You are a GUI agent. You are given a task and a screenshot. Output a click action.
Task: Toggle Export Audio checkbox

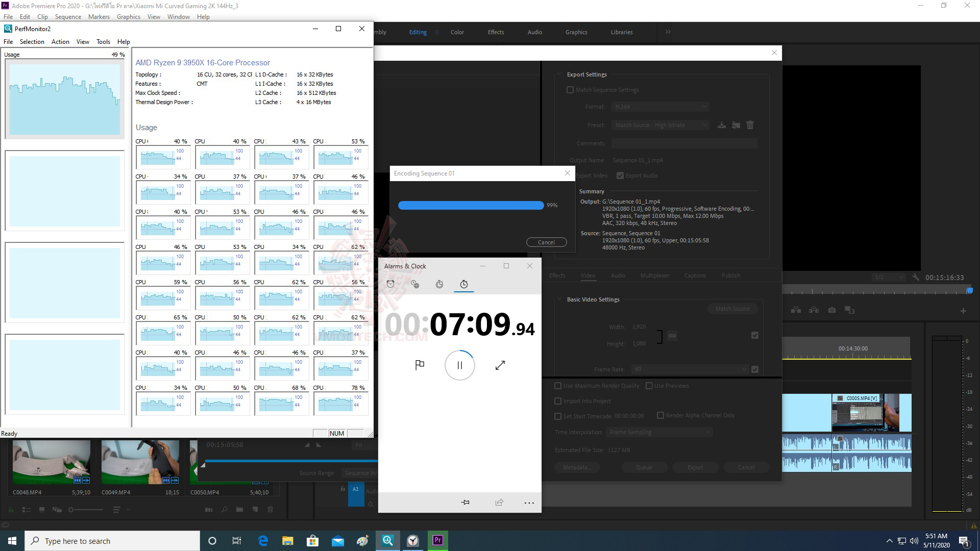620,176
